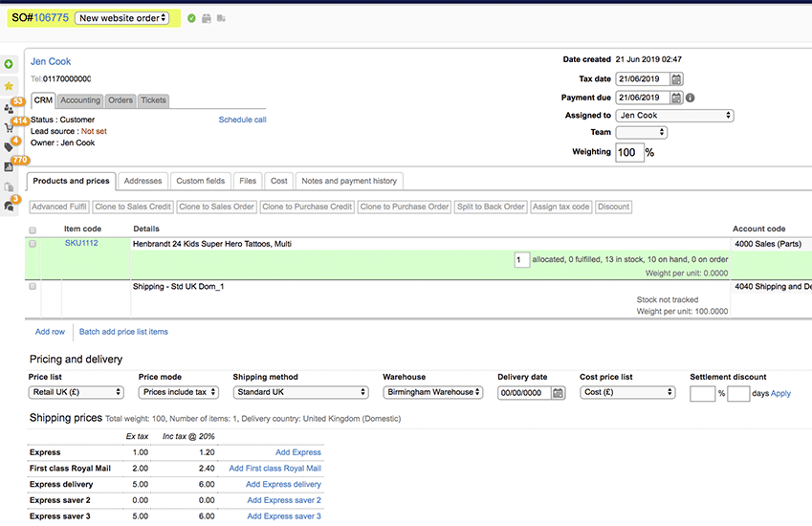Click the yellow star favourites icon
Screen dimensions: 812x526
point(9,86)
